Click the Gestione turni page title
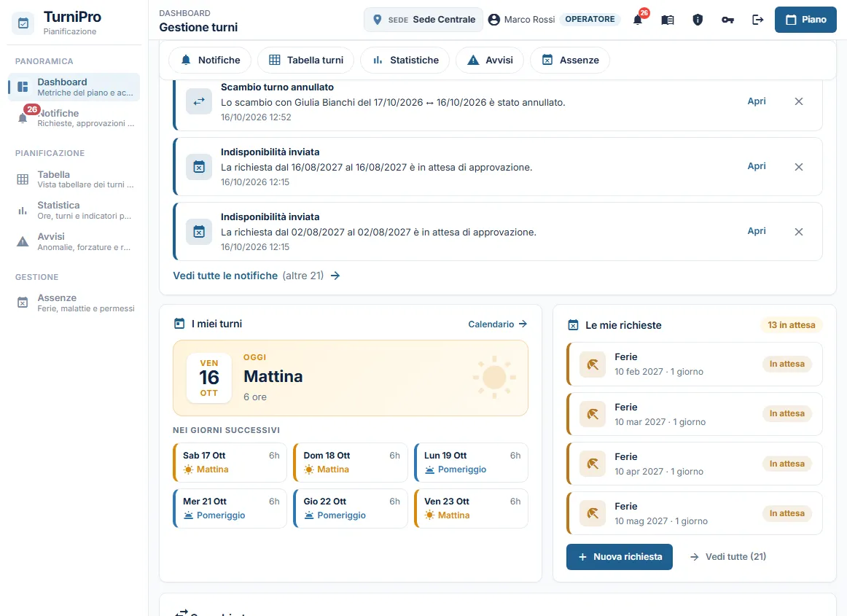 [x=198, y=27]
